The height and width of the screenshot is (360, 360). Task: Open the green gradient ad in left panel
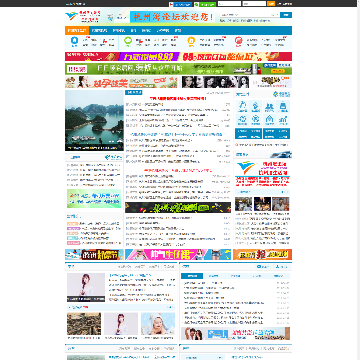(94, 199)
